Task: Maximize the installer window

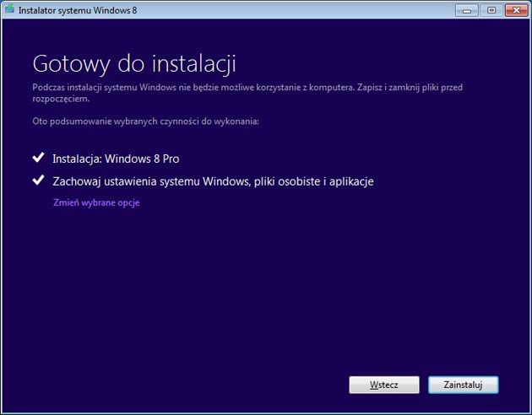Action: (x=491, y=10)
